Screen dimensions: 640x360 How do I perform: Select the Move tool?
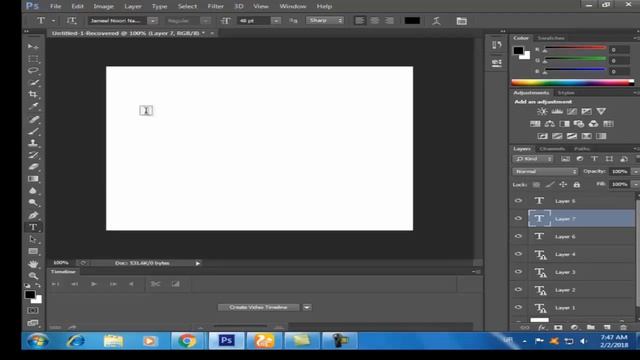click(x=33, y=47)
